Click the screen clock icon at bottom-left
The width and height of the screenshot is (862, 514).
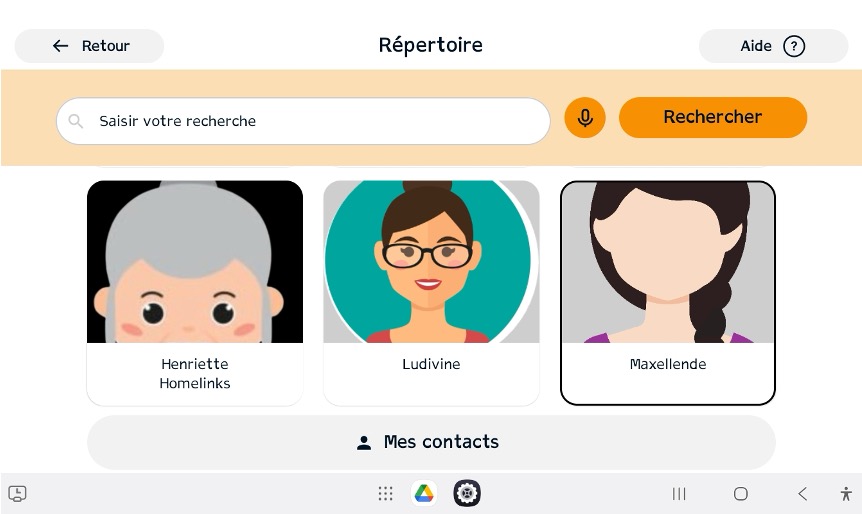pos(18,494)
